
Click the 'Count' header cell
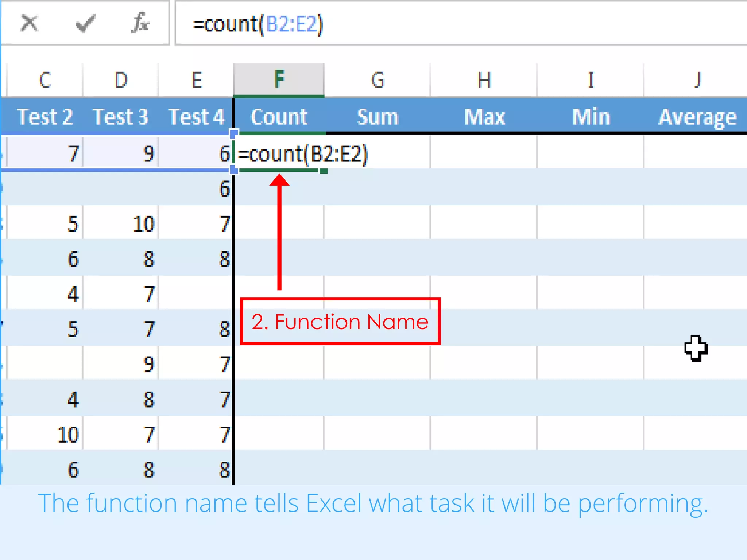pos(279,117)
